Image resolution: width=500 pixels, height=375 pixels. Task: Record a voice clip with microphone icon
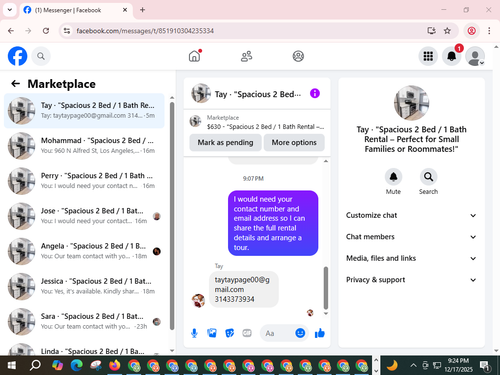[x=194, y=333]
